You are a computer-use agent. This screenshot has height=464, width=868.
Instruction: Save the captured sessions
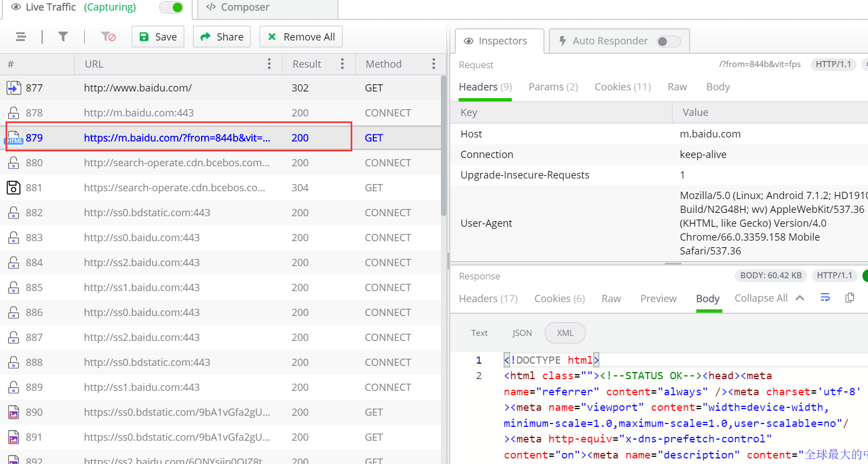pyautogui.click(x=158, y=37)
